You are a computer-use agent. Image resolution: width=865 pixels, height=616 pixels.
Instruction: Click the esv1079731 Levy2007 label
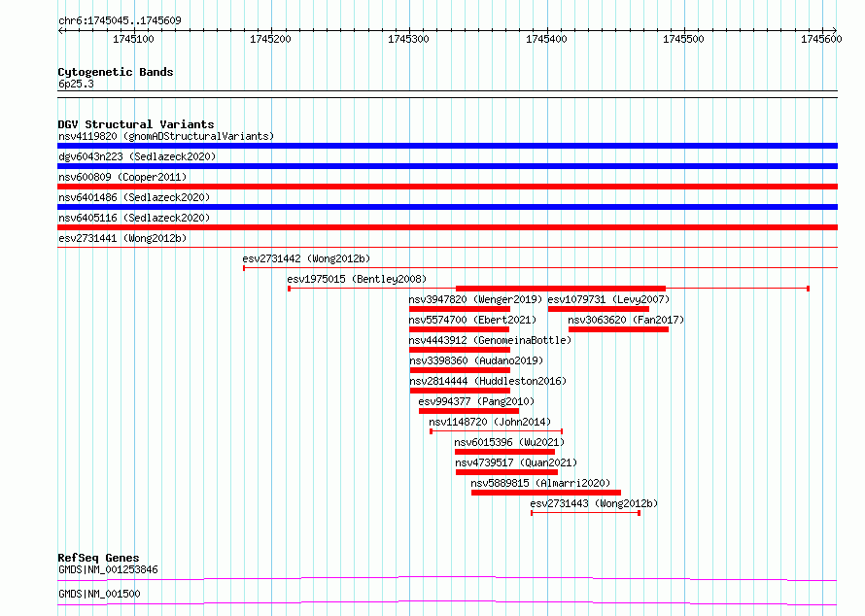pos(608,299)
